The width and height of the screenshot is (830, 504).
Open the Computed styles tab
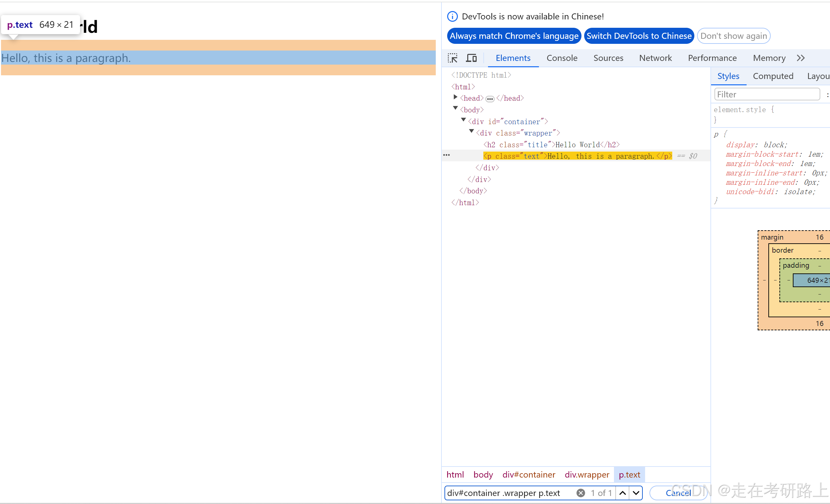click(x=773, y=76)
